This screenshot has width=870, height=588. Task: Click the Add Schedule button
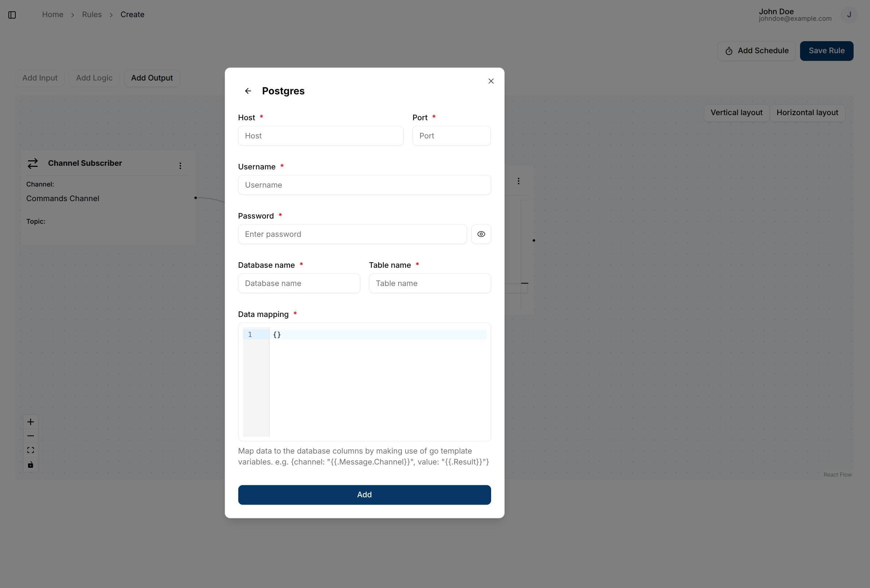point(756,51)
